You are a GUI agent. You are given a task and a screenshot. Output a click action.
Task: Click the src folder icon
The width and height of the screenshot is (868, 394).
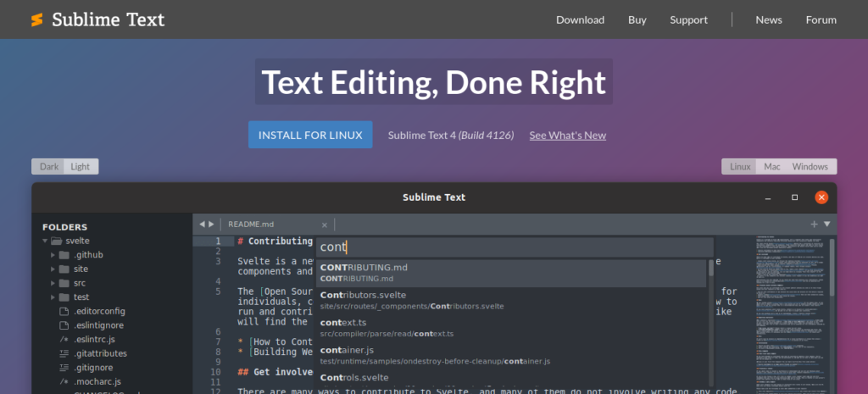click(64, 283)
